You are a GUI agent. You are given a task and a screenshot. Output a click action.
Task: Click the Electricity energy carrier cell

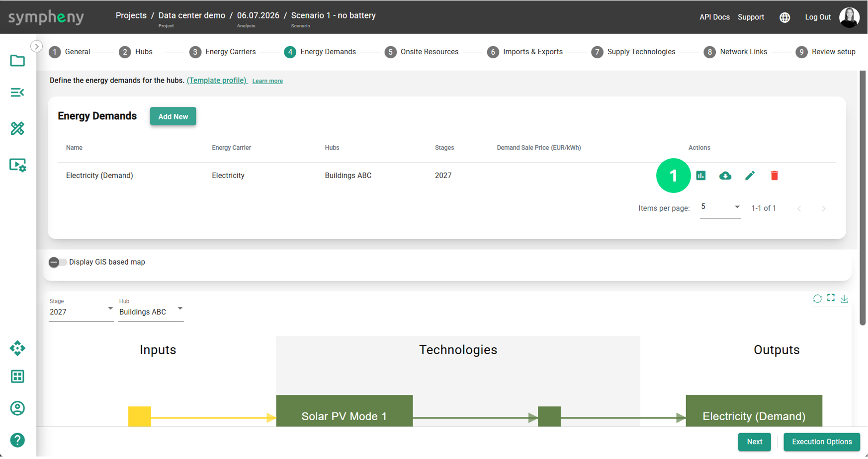[x=228, y=176]
